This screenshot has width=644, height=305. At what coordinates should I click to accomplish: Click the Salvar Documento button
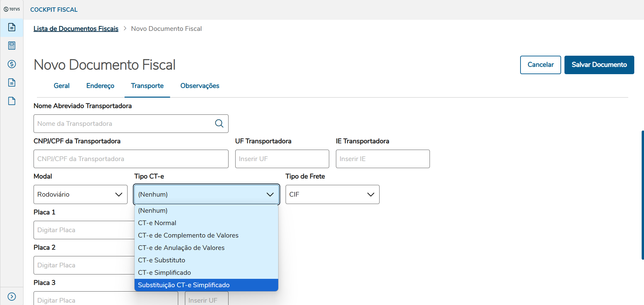point(599,65)
